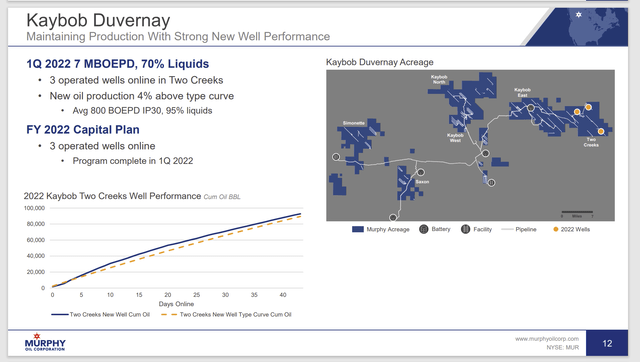Screen dimensions: 640x362
Task: Click the battery marker next to the Saxon label
Action: click(420, 172)
